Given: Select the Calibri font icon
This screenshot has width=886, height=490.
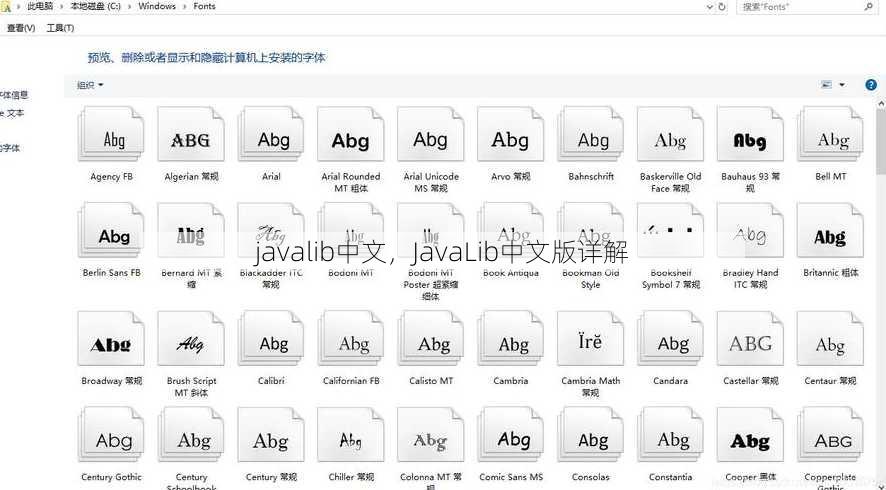Looking at the screenshot, I should point(271,339).
